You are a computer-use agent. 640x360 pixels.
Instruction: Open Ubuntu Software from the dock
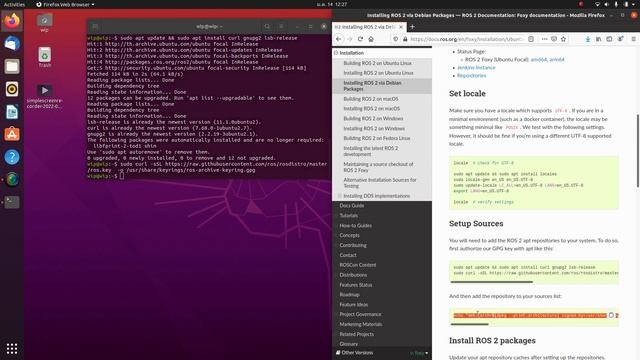[x=12, y=134]
